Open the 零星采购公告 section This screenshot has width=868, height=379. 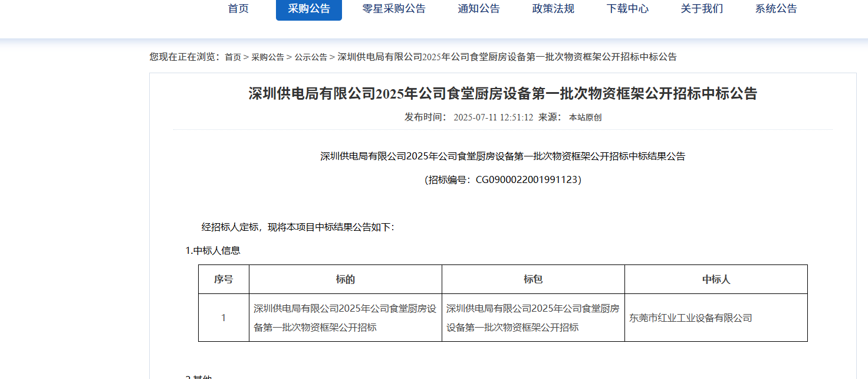coord(394,9)
